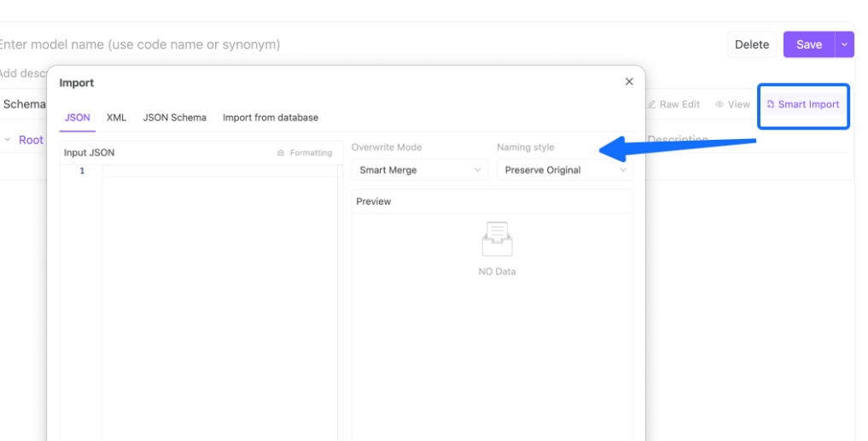Switch to the JSON tab
Viewport: 868px width, 441px height.
[78, 118]
